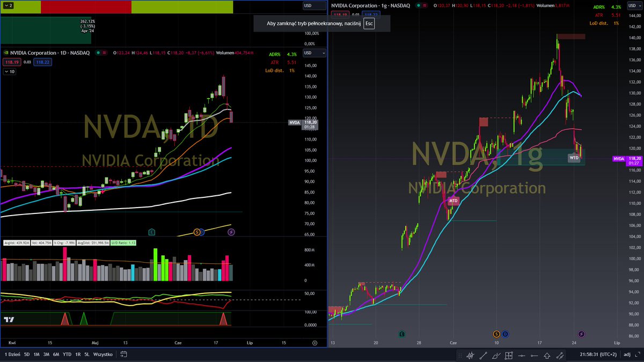Click the AvgVol: 439.92M label
644x362 pixels.
point(17,243)
